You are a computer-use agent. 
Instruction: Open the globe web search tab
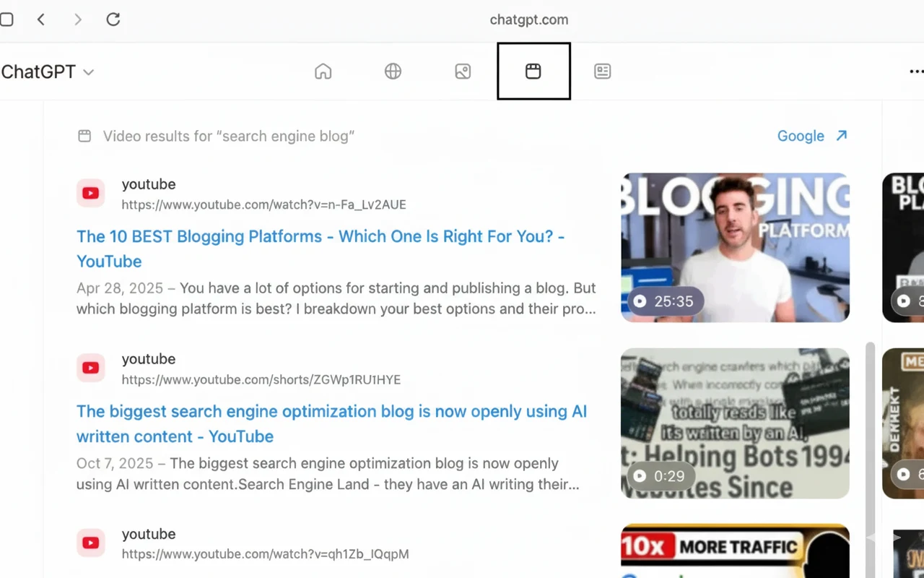pyautogui.click(x=393, y=72)
